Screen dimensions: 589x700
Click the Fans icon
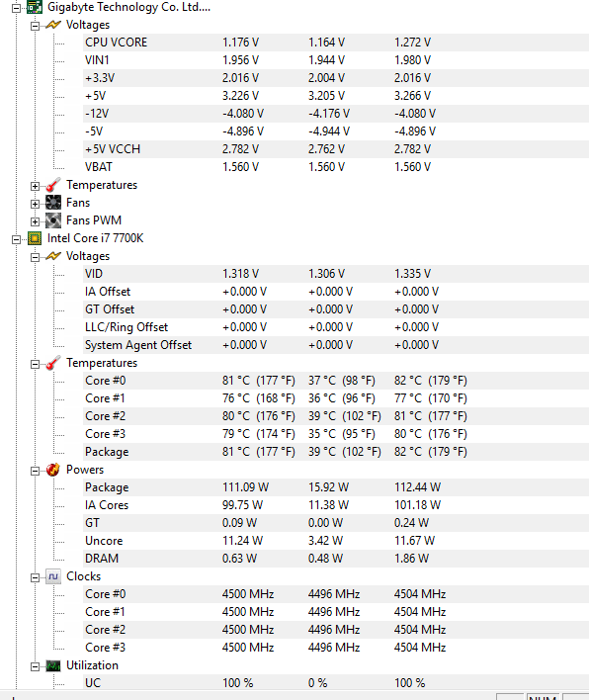tap(53, 203)
